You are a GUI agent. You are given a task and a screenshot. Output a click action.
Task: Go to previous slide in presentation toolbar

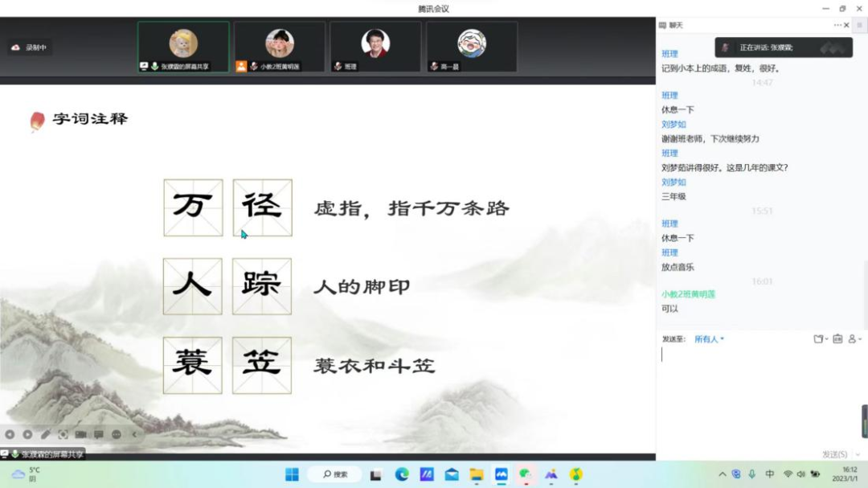click(10, 434)
